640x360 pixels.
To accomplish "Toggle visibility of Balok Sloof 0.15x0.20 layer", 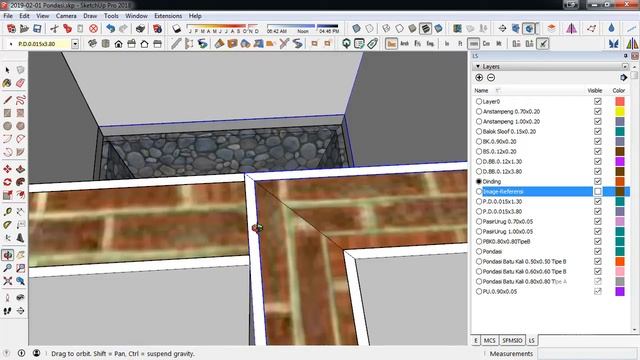I will click(598, 131).
